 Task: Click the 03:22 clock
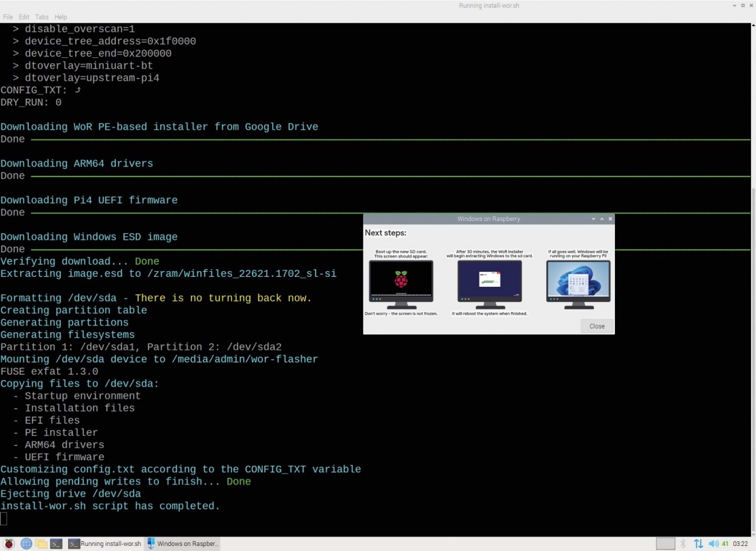[x=740, y=543]
